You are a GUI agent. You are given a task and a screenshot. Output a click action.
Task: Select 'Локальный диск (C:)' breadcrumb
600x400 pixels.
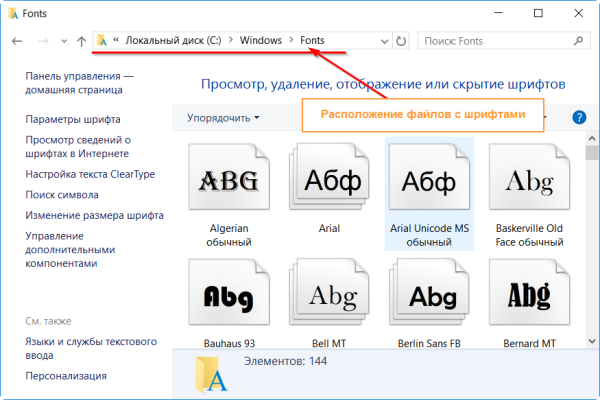pos(173,40)
